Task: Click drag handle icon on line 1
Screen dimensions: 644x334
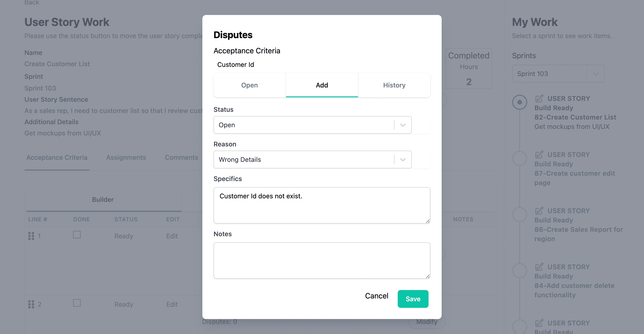Action: click(x=31, y=236)
